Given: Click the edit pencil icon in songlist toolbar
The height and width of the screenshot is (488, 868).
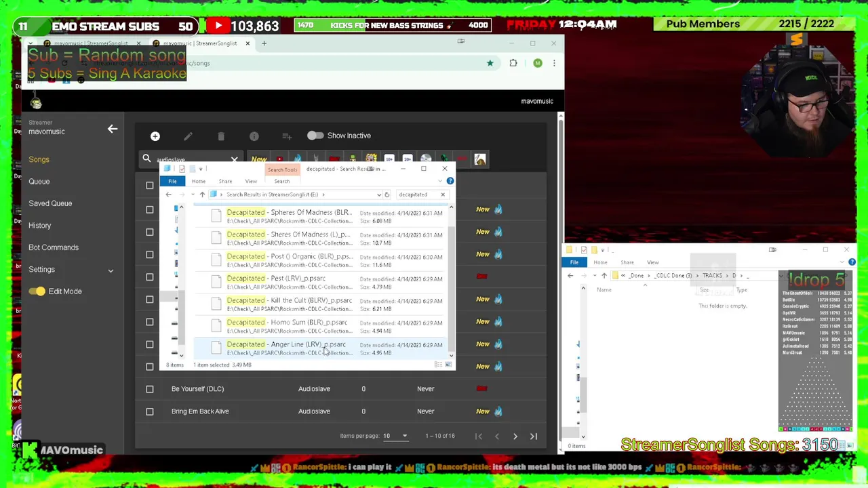Looking at the screenshot, I should click(x=188, y=136).
